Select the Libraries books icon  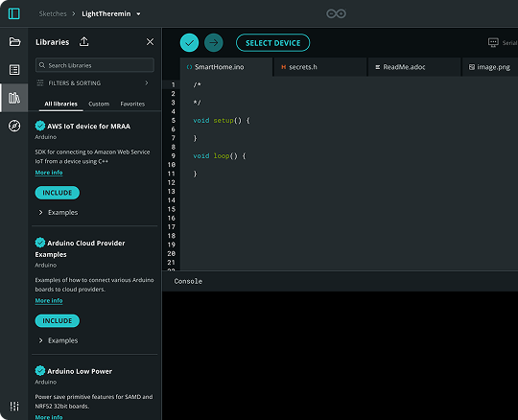click(x=14, y=98)
